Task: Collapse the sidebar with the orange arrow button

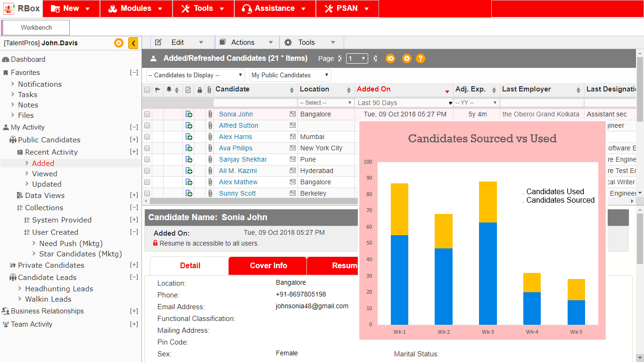Action: pos(133,43)
